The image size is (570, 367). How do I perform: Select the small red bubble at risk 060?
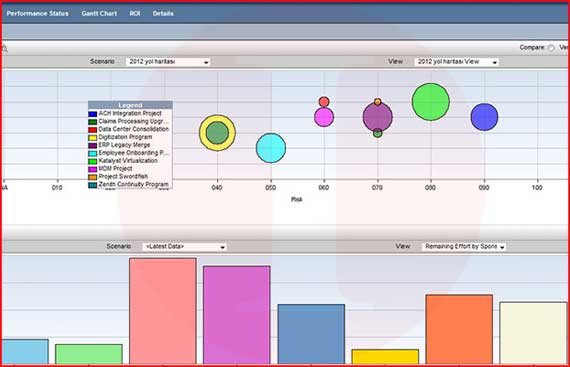(x=324, y=101)
